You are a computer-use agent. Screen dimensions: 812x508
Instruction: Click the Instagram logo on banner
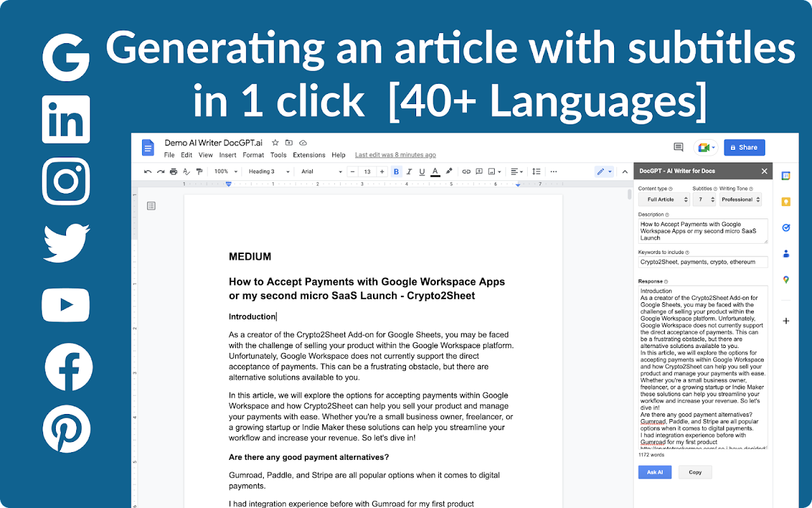tap(66, 181)
